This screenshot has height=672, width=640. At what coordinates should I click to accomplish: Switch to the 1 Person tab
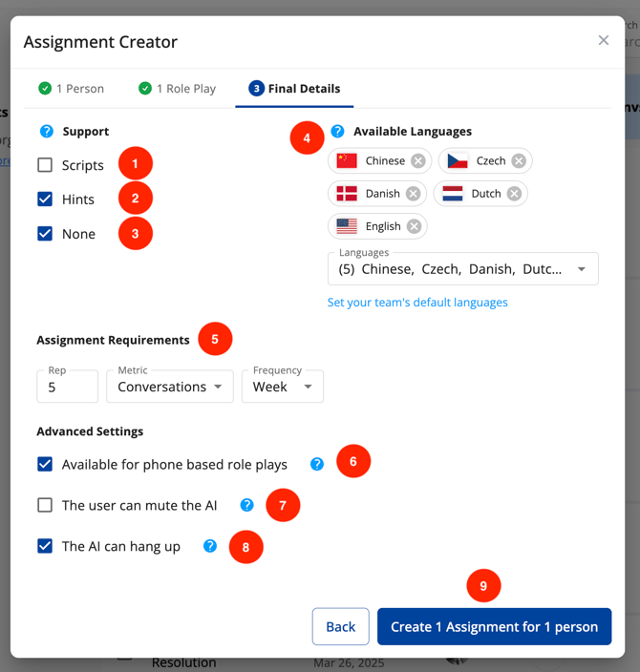[72, 89]
